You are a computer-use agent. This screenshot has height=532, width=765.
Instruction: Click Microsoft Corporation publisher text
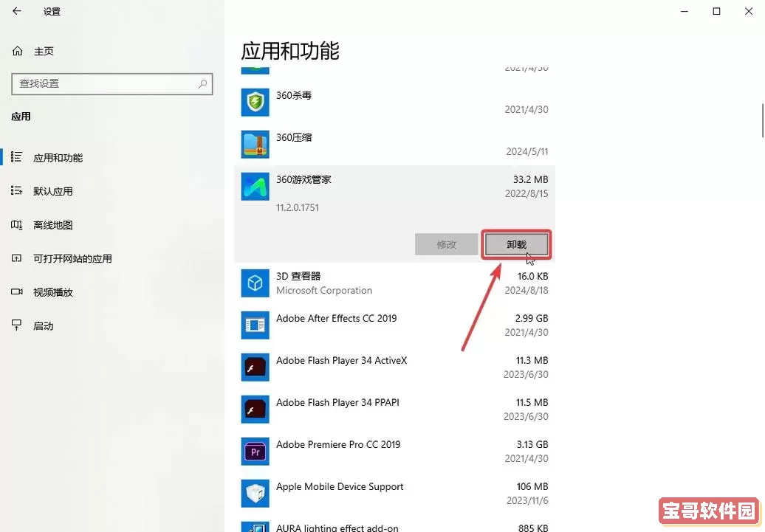point(324,291)
